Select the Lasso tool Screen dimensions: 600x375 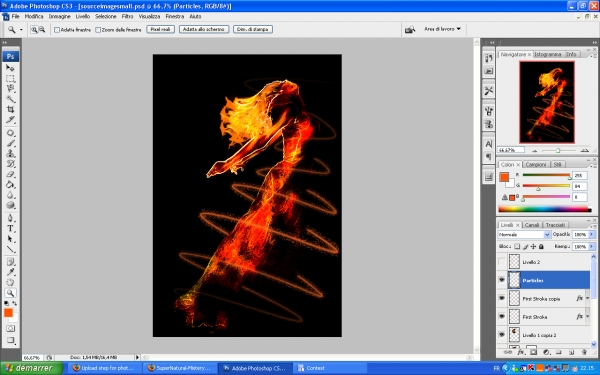pyautogui.click(x=10, y=89)
